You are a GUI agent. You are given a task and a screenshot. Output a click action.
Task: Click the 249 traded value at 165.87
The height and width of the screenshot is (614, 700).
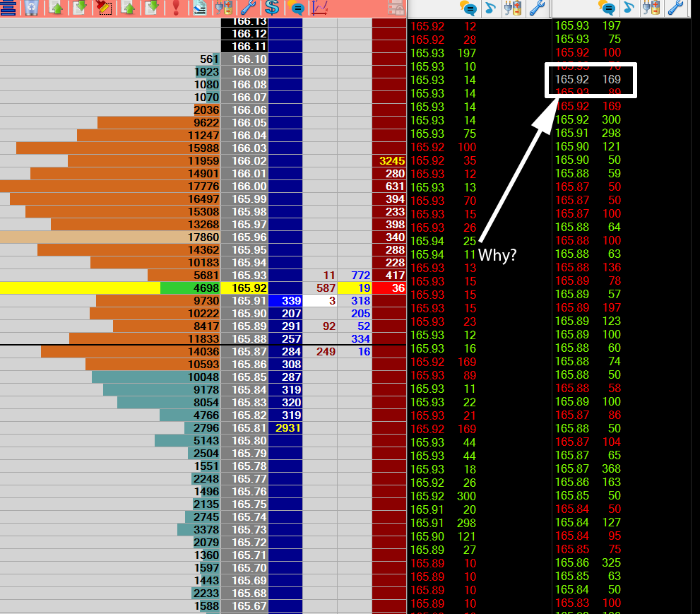point(320,351)
